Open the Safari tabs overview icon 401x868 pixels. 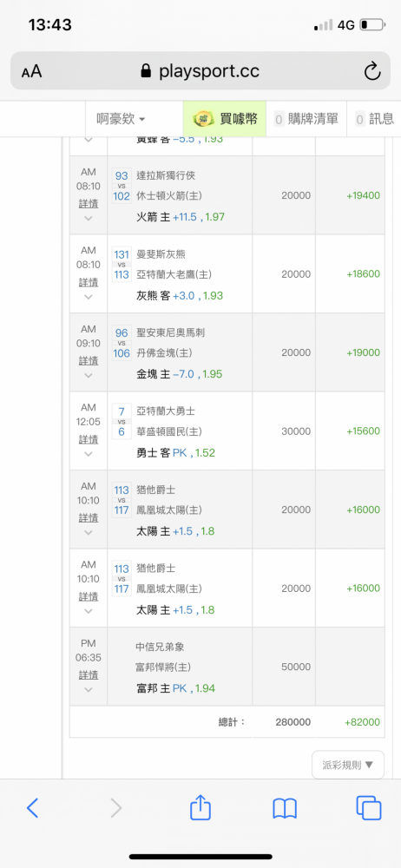tap(369, 808)
